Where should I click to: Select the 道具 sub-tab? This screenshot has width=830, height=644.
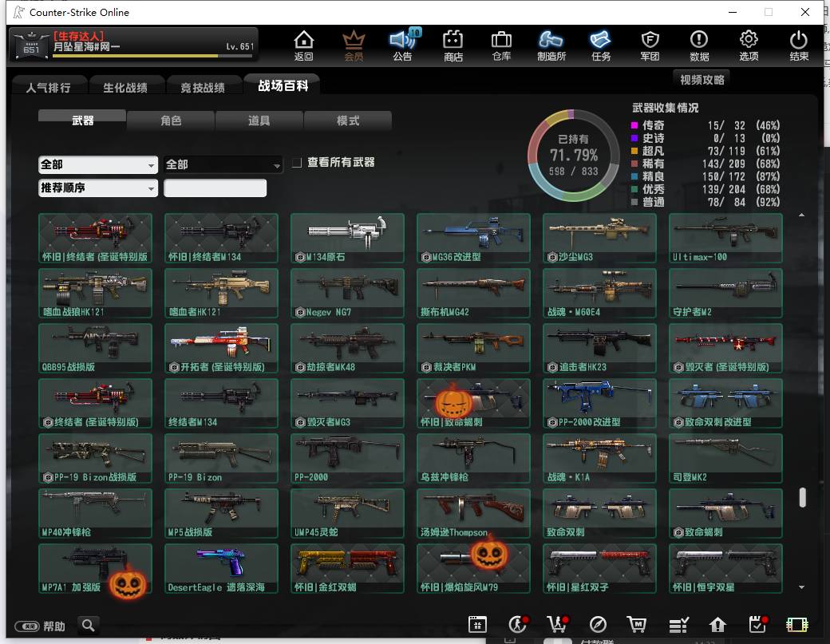[259, 121]
